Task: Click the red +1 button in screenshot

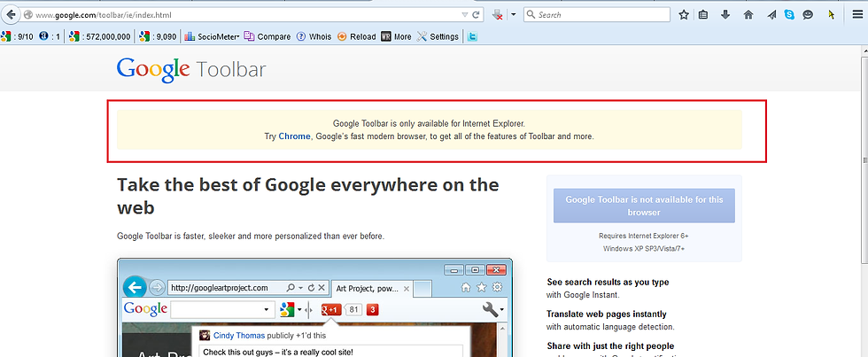Action: click(331, 309)
